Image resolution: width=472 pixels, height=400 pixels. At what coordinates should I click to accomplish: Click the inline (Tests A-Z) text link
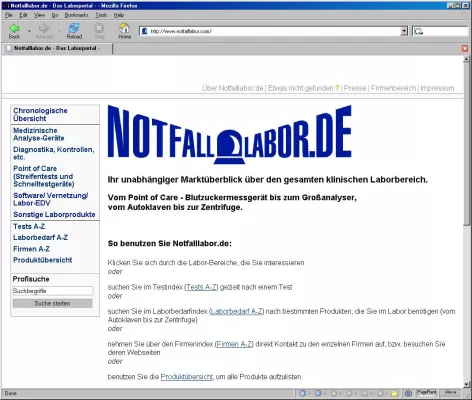pos(201,287)
